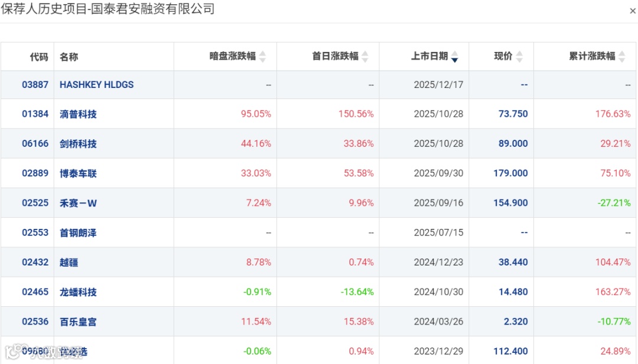
Task: Click the 代码 column header
Action: pyautogui.click(x=39, y=57)
